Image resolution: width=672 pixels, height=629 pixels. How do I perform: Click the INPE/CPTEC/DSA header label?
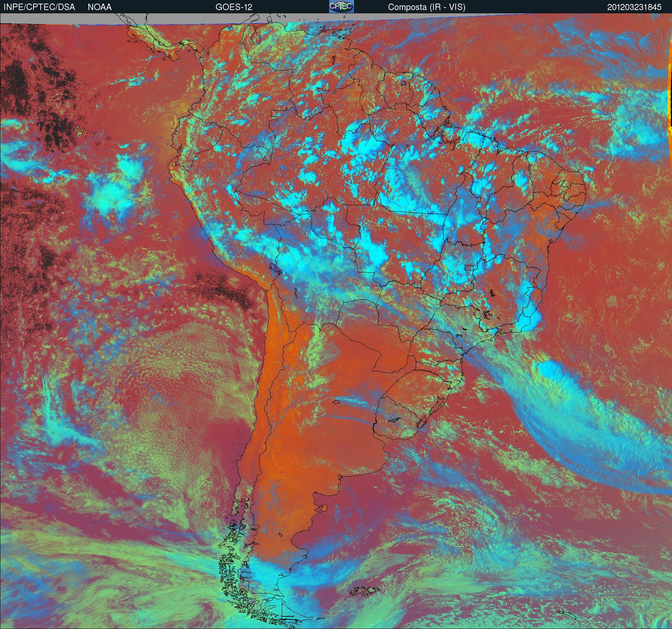click(x=39, y=7)
